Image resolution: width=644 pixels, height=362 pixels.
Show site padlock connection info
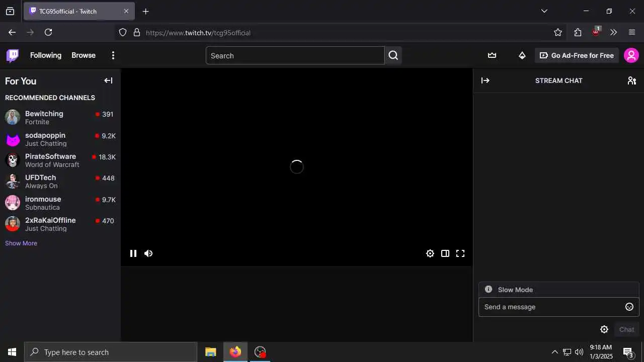(137, 32)
